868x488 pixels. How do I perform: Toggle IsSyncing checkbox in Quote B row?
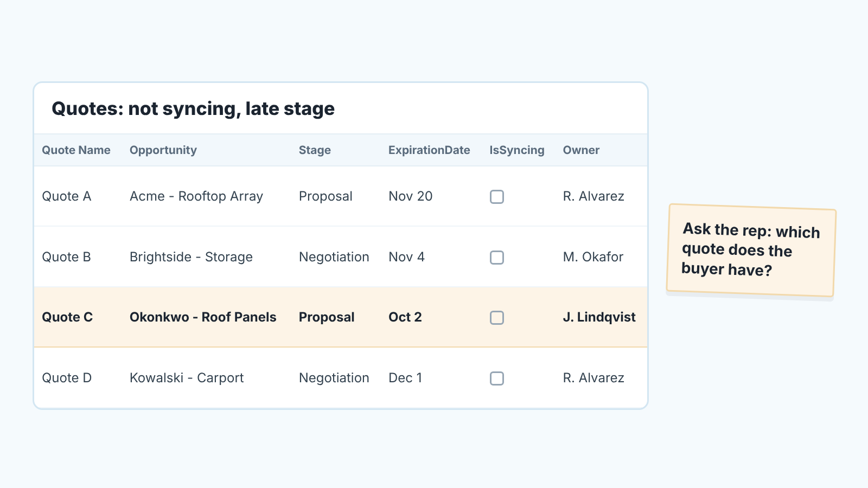pyautogui.click(x=497, y=258)
